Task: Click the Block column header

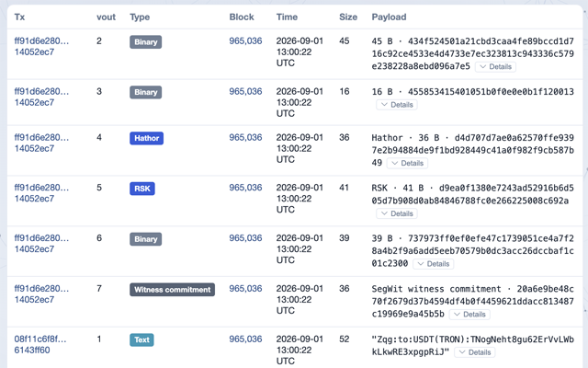Action: point(242,17)
